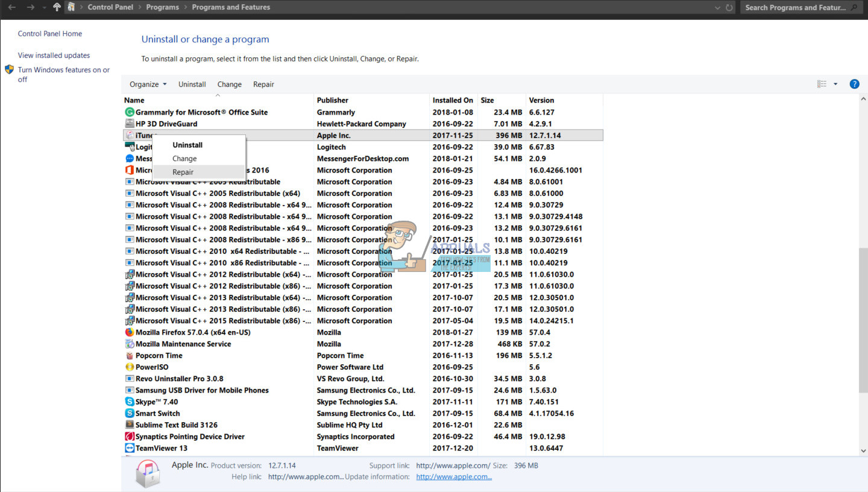The height and width of the screenshot is (492, 868).
Task: Choose Repair from the context menu
Action: tap(199, 172)
